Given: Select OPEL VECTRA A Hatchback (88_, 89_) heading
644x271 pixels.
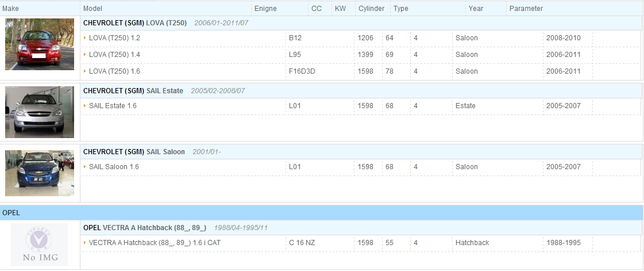Looking at the screenshot, I should point(145,228).
